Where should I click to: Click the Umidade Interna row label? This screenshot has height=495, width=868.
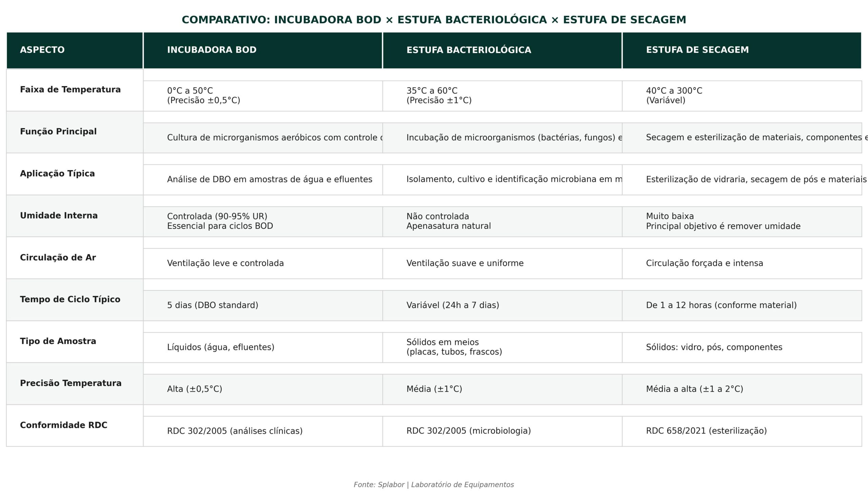click(x=75, y=216)
